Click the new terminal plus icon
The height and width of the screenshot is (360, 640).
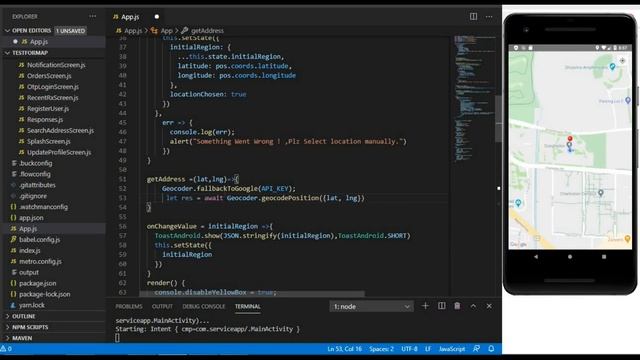[x=425, y=306]
